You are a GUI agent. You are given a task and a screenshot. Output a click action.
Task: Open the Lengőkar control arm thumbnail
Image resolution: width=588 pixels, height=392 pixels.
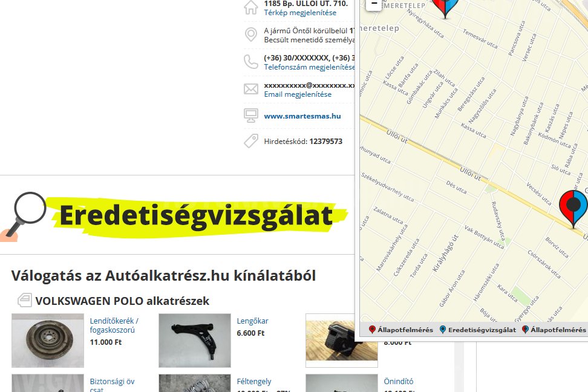click(x=194, y=341)
